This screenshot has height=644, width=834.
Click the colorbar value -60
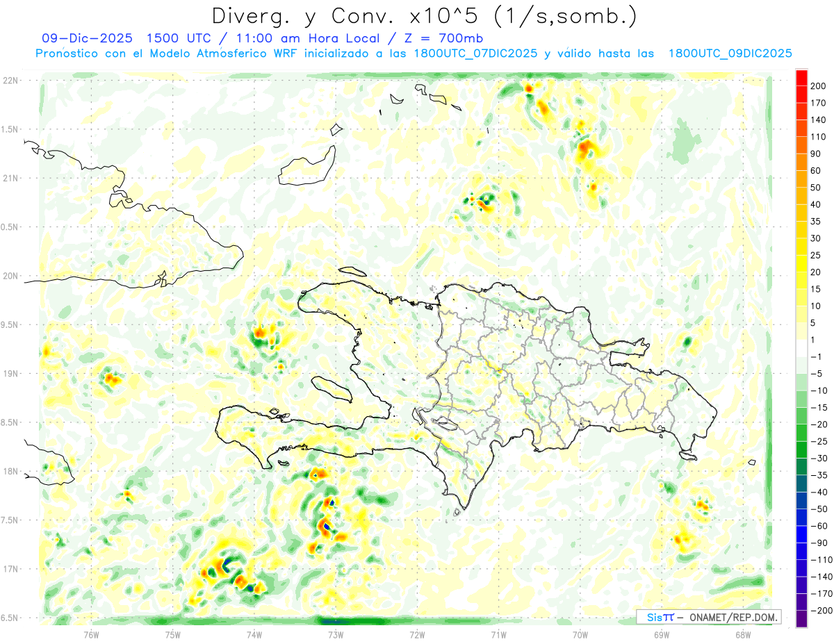point(819,526)
